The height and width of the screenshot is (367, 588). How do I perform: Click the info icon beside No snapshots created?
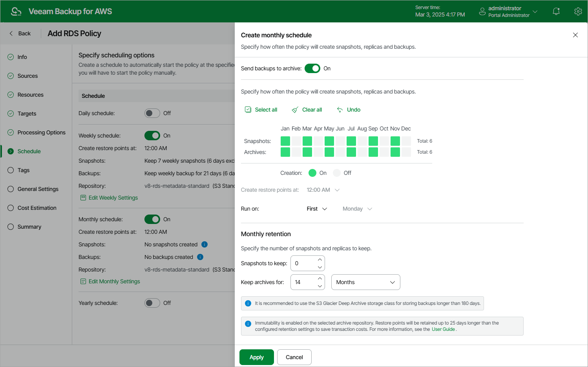[x=205, y=244]
